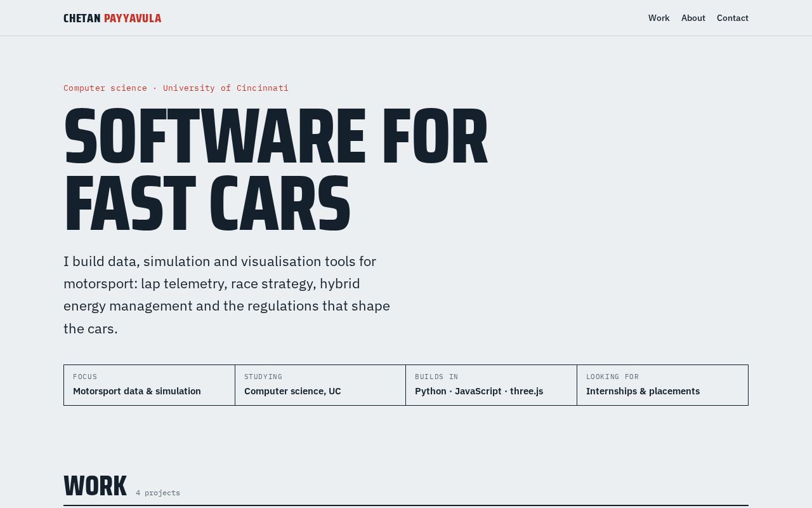
Task: Click Python · JavaScript · three.js text
Action: click(479, 391)
